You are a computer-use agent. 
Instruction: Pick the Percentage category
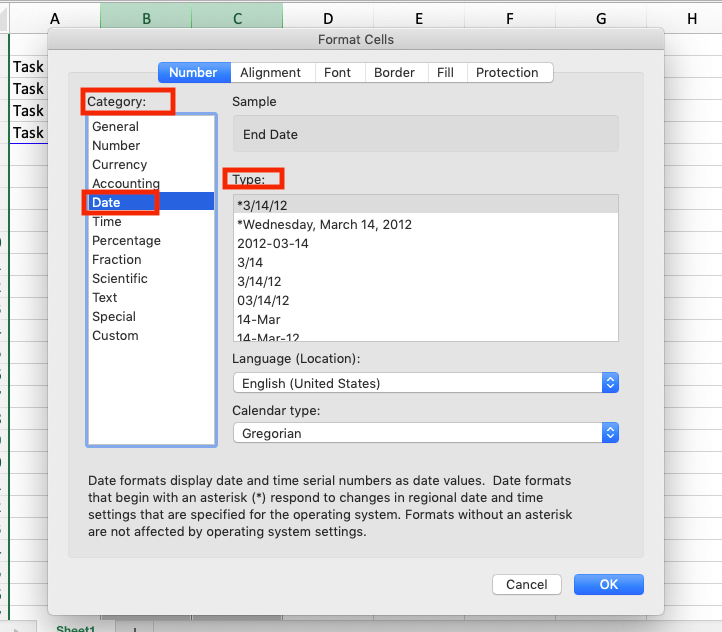(151, 240)
